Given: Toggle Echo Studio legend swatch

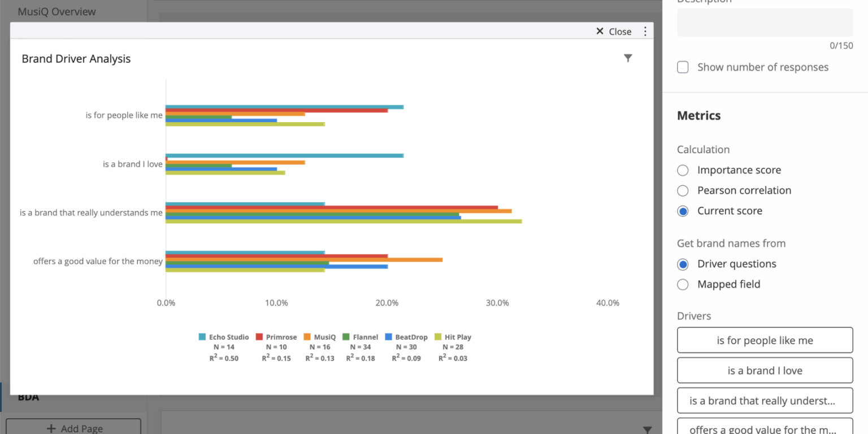Looking at the screenshot, I should pos(202,337).
